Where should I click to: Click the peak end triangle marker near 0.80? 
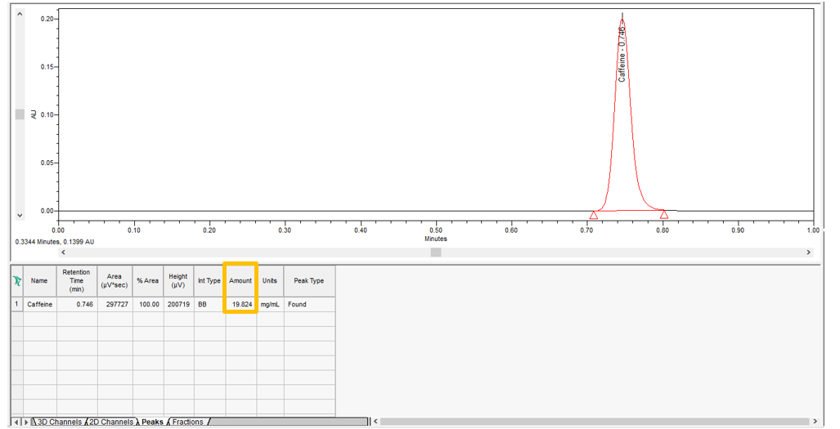click(x=664, y=215)
